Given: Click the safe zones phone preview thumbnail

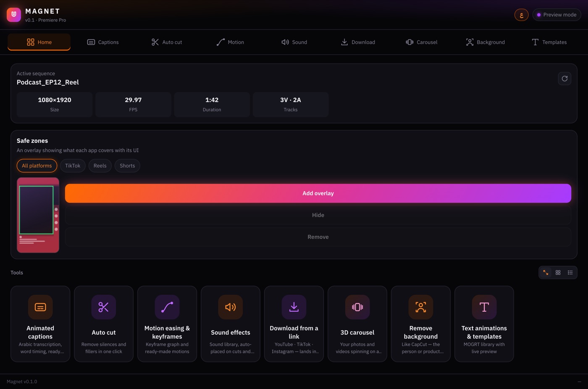Looking at the screenshot, I should click(38, 215).
